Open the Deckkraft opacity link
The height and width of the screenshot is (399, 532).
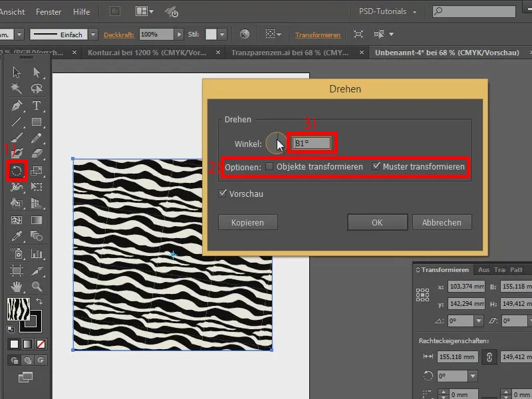point(119,35)
